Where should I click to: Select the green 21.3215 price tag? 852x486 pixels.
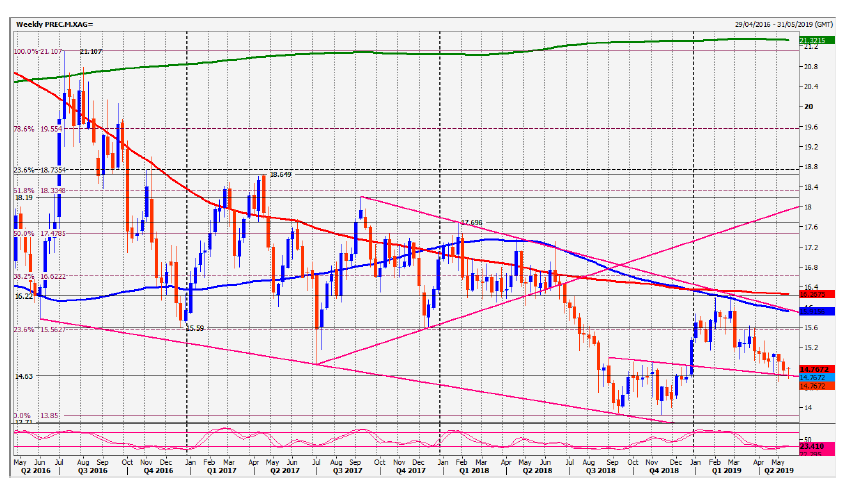tap(816, 41)
